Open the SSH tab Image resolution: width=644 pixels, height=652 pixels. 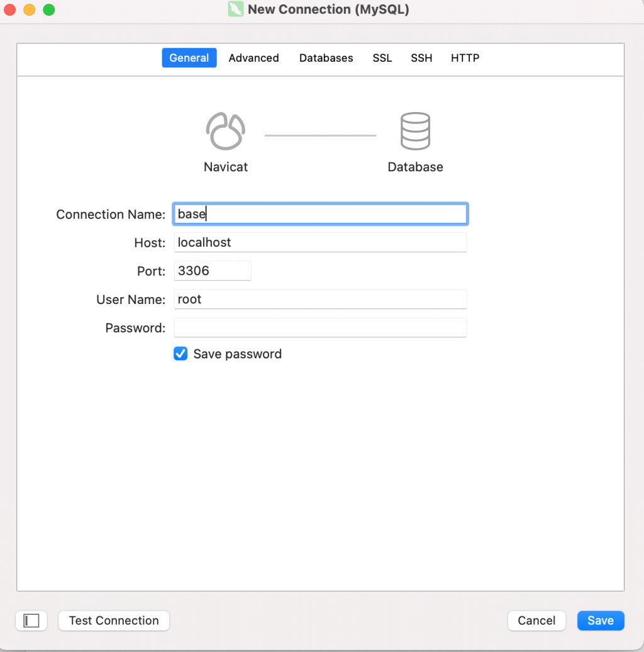[x=421, y=58]
